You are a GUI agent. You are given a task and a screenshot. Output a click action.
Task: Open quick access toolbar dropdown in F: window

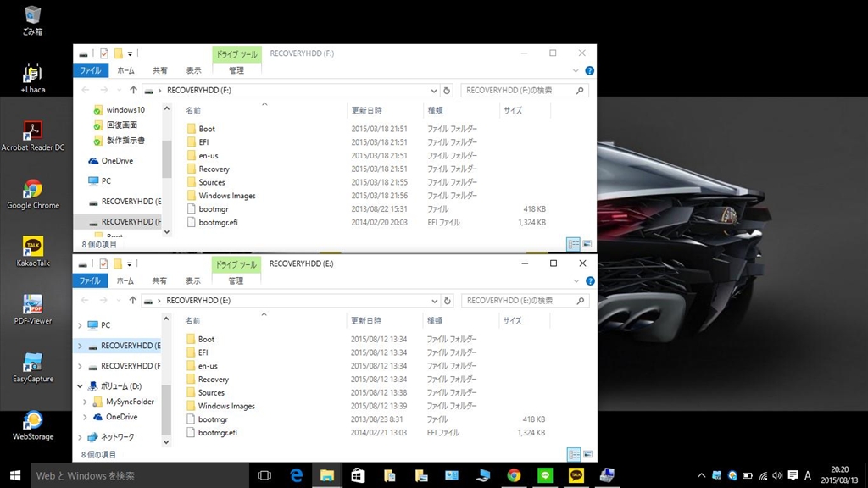[x=130, y=53]
